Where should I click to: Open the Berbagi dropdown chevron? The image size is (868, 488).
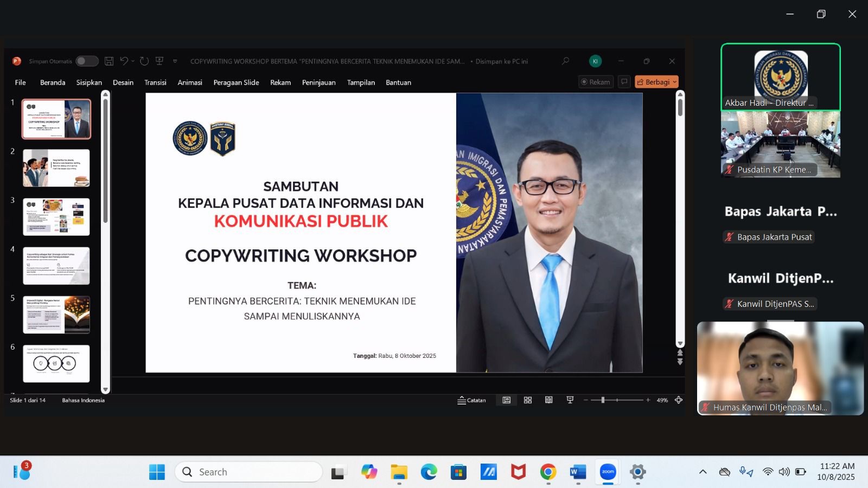673,82
